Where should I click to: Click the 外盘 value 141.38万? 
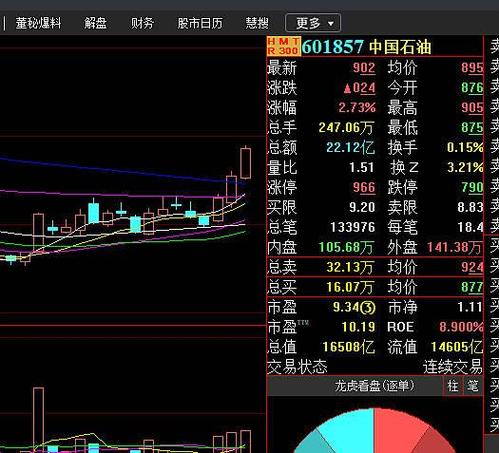(454, 247)
